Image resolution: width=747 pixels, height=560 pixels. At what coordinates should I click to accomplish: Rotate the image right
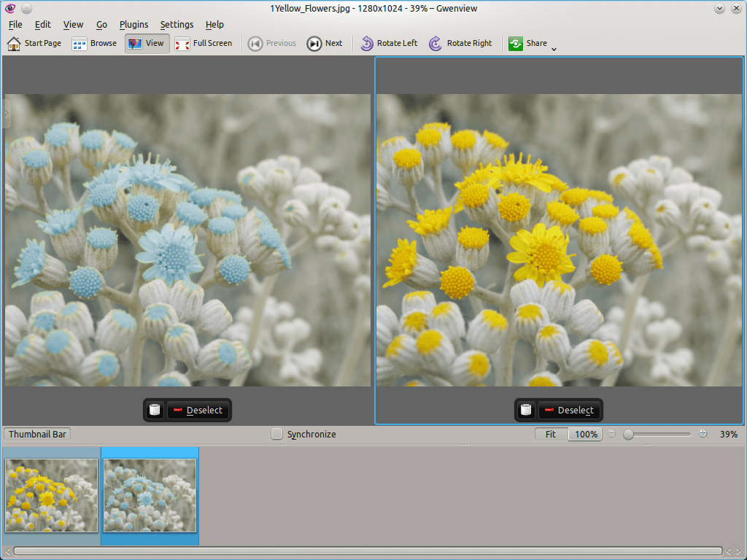(x=460, y=43)
